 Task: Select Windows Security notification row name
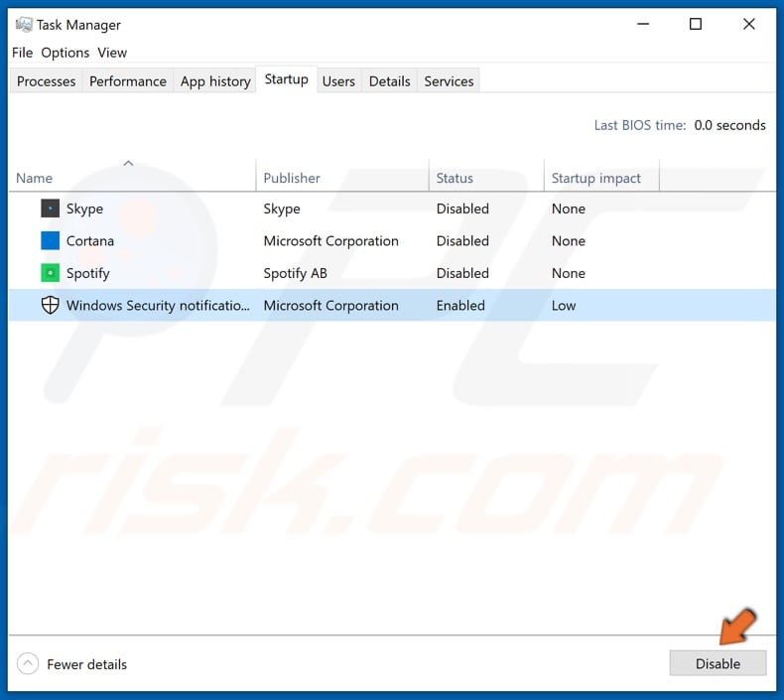pyautogui.click(x=158, y=305)
